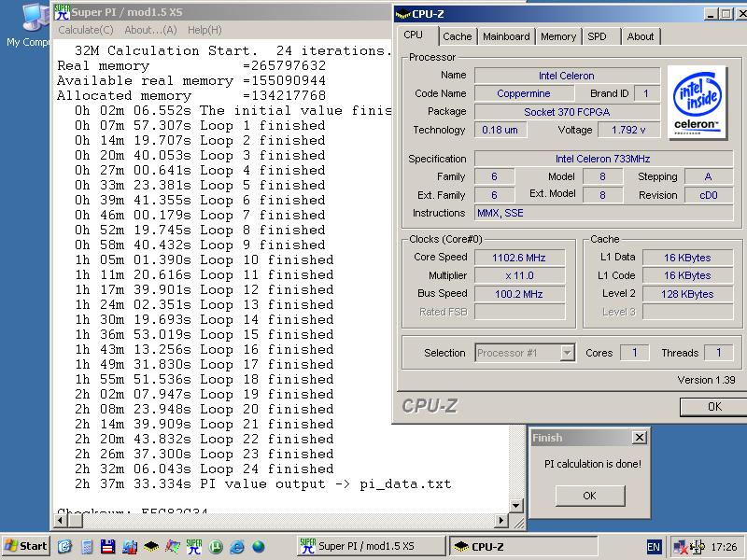This screenshot has height=560, width=747.
Task: Open Calculate(C) menu in Super PI
Action: click(86, 30)
